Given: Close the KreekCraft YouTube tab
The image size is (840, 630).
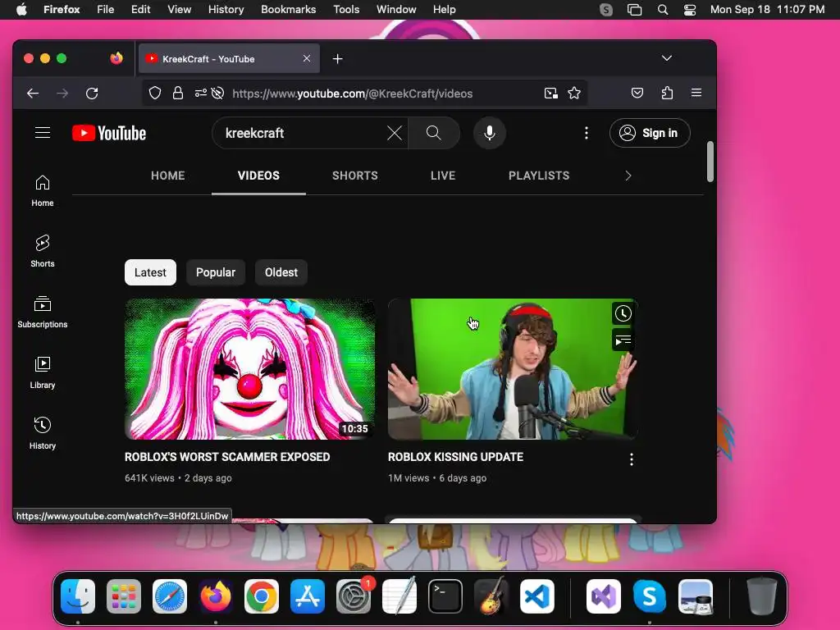Looking at the screenshot, I should pyautogui.click(x=307, y=58).
